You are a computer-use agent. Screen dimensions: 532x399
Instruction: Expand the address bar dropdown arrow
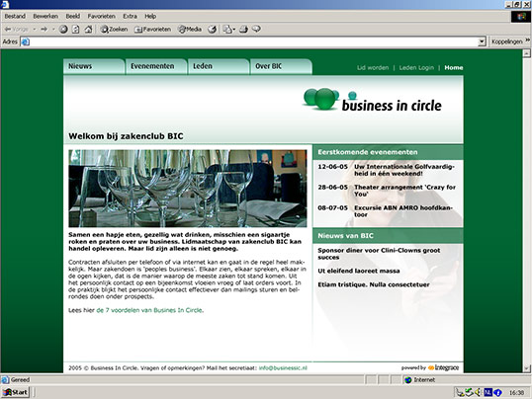(x=482, y=41)
